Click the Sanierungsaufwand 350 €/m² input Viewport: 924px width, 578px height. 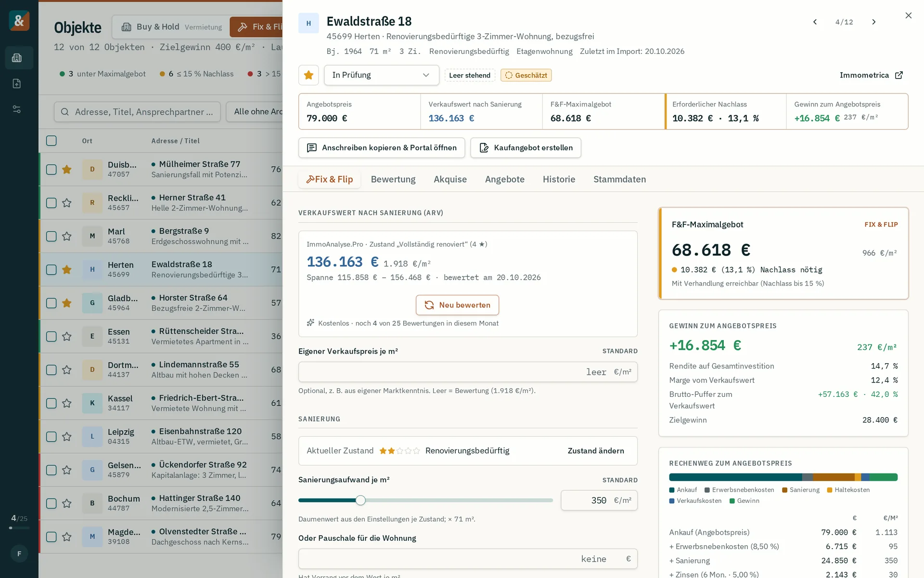click(x=599, y=500)
